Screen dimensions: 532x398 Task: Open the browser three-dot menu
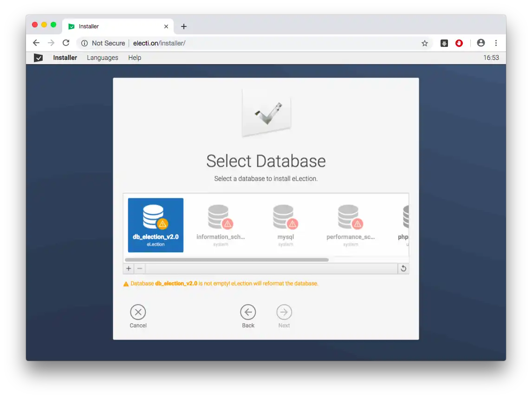[496, 43]
